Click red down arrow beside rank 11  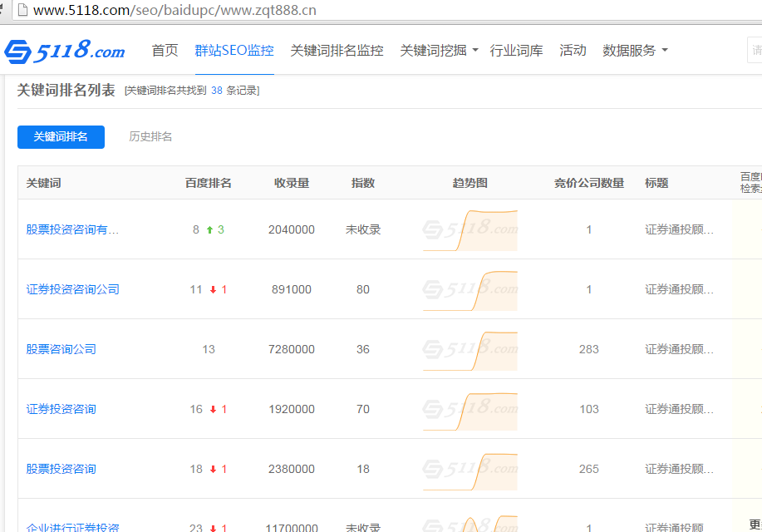point(213,290)
